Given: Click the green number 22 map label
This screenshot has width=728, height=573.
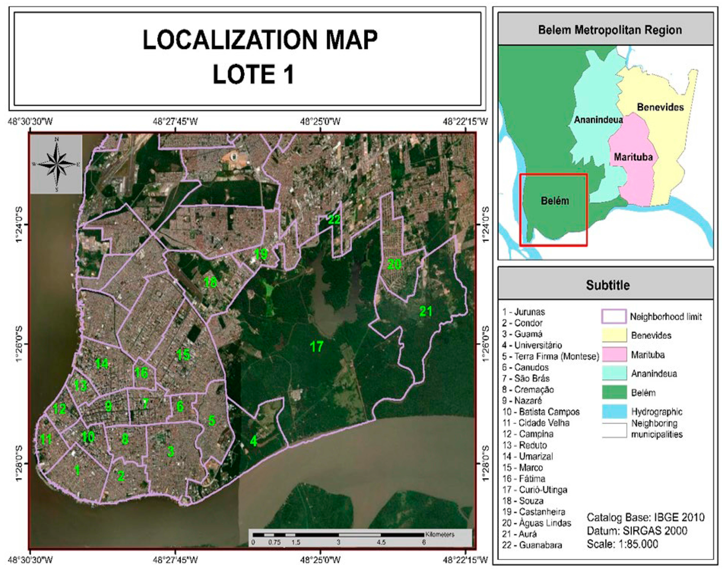Looking at the screenshot, I should pos(334,220).
